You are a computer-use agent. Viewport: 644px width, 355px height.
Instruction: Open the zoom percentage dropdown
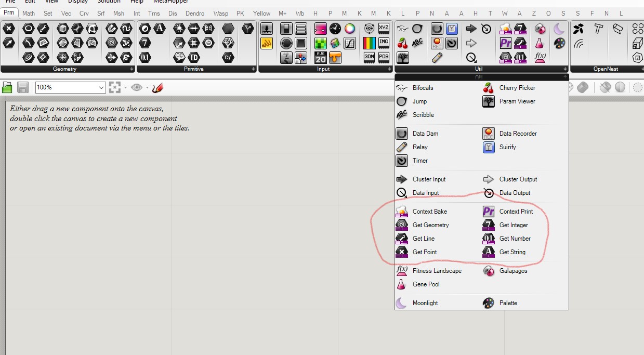pos(101,87)
